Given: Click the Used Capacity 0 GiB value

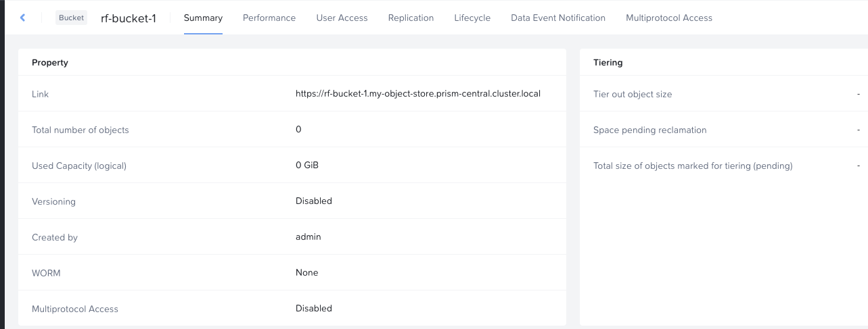Looking at the screenshot, I should 307,165.
